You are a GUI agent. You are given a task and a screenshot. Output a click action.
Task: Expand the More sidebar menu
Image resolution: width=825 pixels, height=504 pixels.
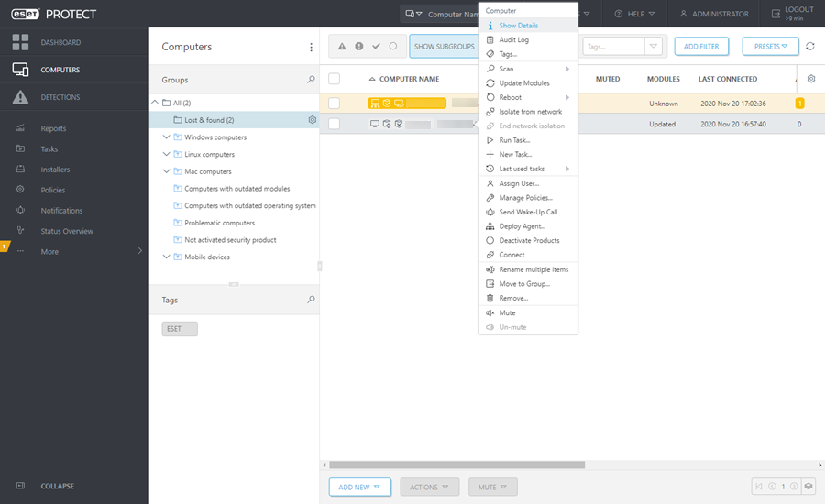140,251
